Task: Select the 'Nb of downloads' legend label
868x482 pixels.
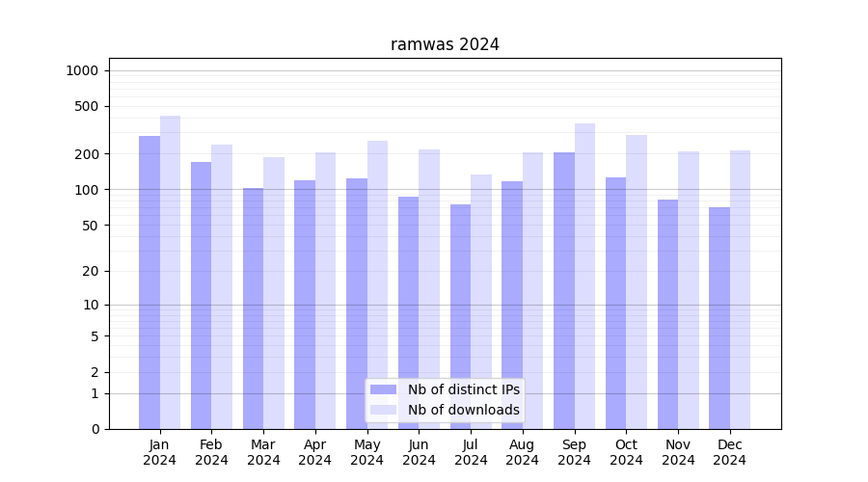Action: (463, 410)
